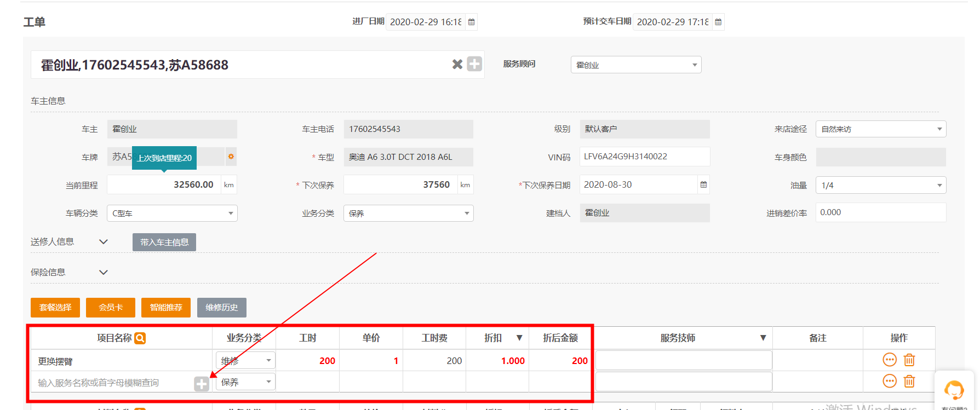Click the 带入车主信息 button
The width and height of the screenshot is (980, 410).
pos(164,242)
